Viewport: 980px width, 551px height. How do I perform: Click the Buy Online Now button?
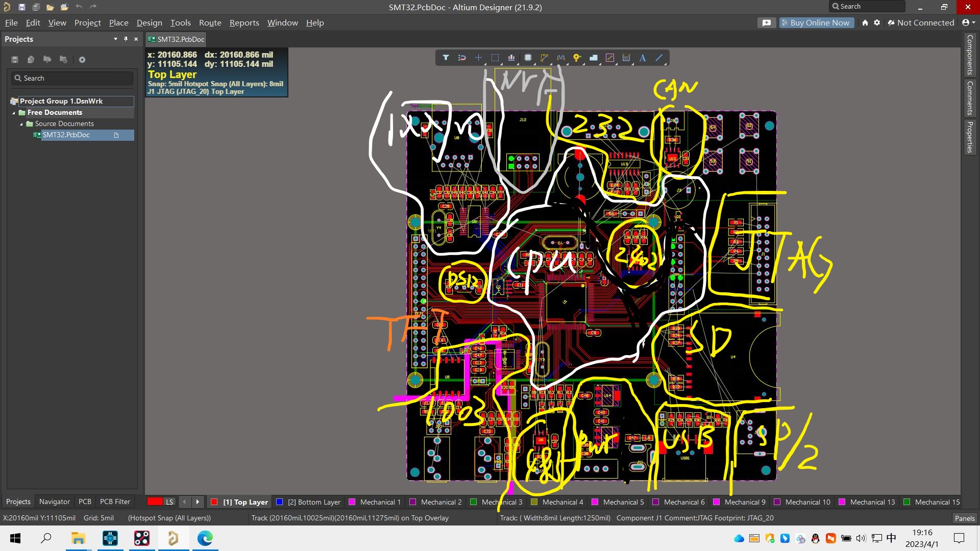click(817, 23)
